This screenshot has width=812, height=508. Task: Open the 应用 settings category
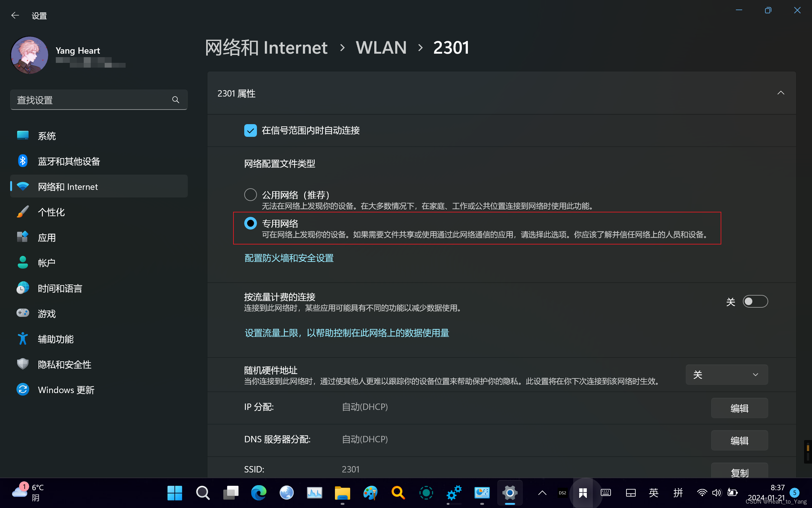(99, 237)
